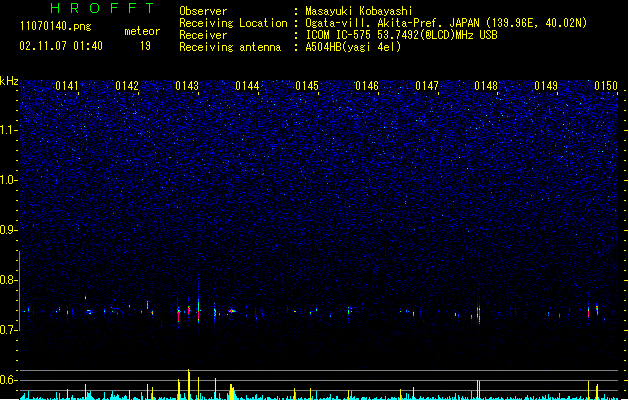Click the 0.6 kHz axis label
This screenshot has height=400, width=629.
point(9,380)
